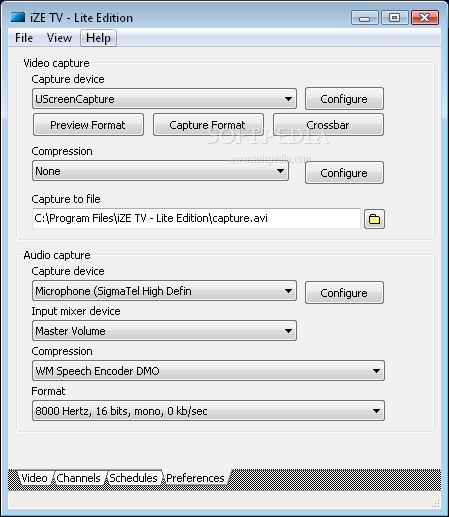
Task: Click the browse folder icon for capture file
Action: pyautogui.click(x=374, y=219)
